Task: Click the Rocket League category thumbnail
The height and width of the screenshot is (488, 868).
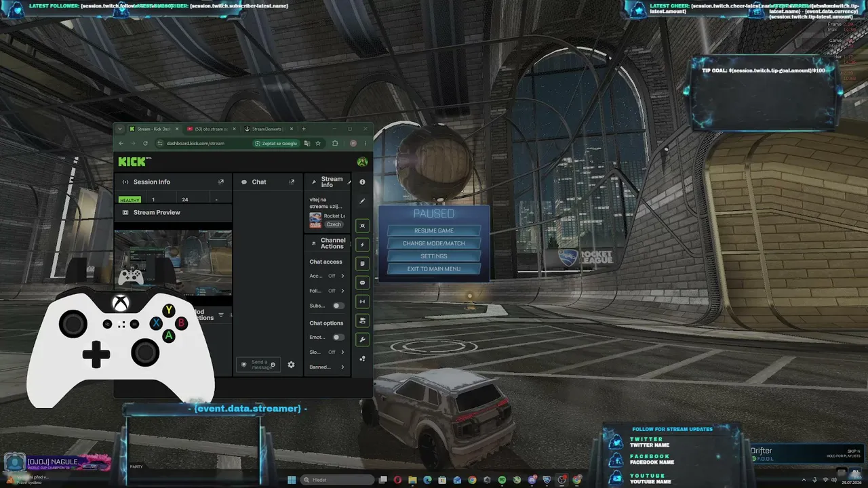Action: [x=315, y=220]
